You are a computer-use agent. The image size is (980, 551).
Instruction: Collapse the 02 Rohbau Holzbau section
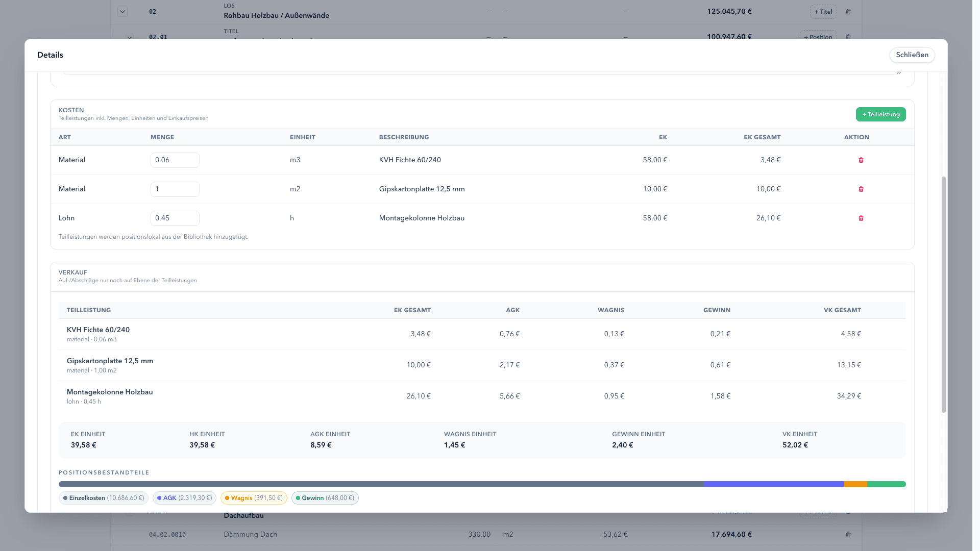(x=122, y=11)
